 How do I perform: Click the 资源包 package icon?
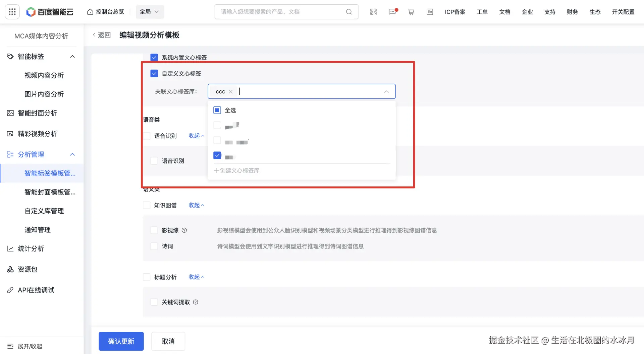point(10,269)
